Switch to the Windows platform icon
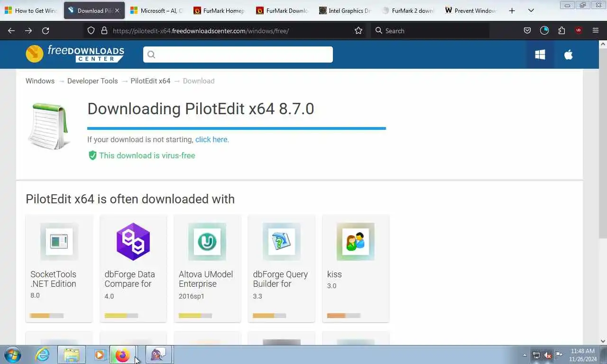Image resolution: width=607 pixels, height=364 pixels. (x=540, y=55)
